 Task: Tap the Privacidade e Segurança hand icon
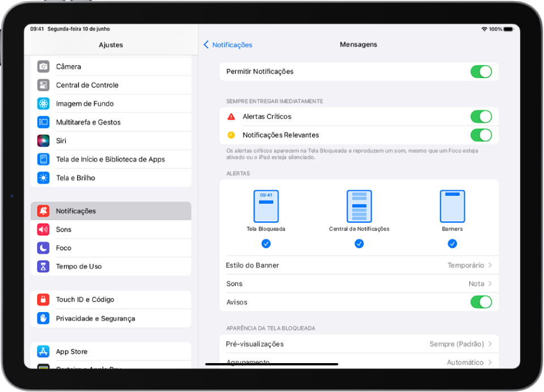pyautogui.click(x=44, y=318)
